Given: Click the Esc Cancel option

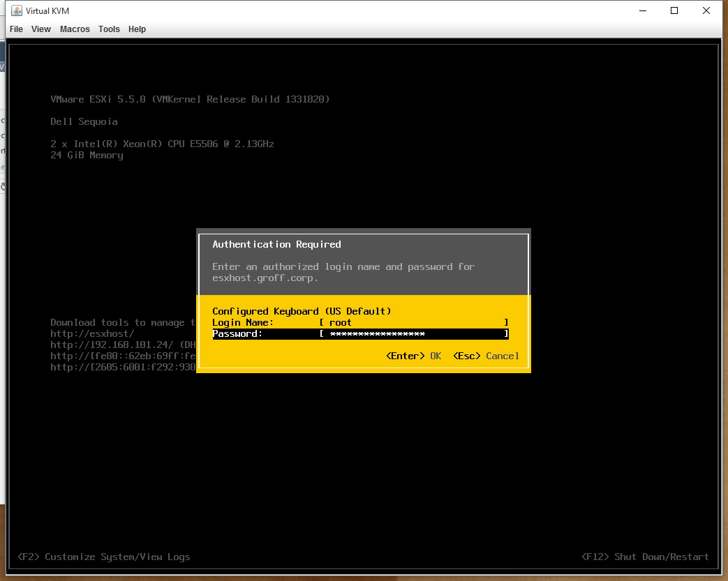Looking at the screenshot, I should 486,356.
